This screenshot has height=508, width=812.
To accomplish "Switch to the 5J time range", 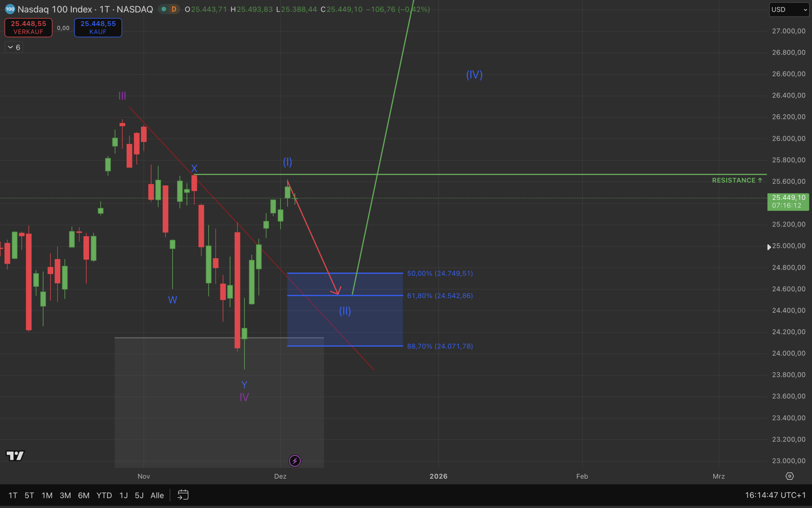I will point(139,495).
